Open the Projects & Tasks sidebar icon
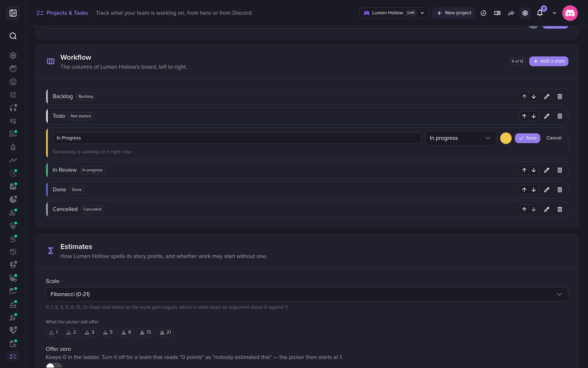Viewport: 588px width, 368px height. (x=13, y=357)
